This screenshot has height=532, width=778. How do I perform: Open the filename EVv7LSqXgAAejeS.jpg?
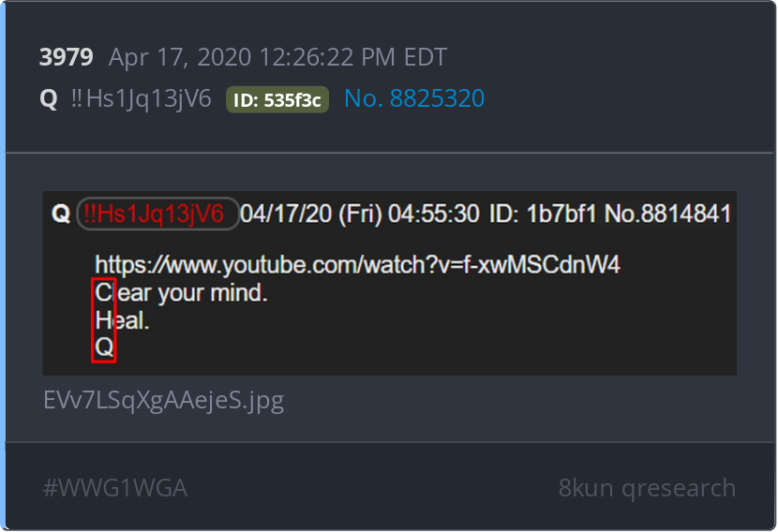click(164, 401)
